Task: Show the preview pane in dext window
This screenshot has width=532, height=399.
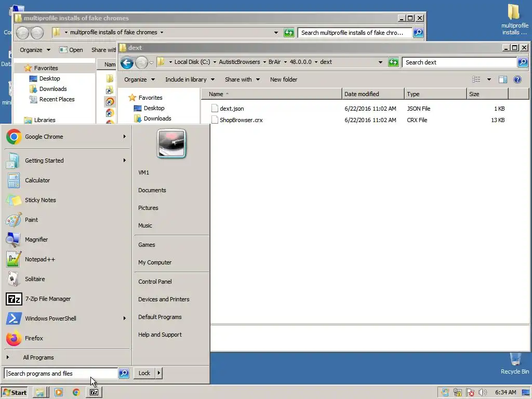Action: tap(503, 79)
